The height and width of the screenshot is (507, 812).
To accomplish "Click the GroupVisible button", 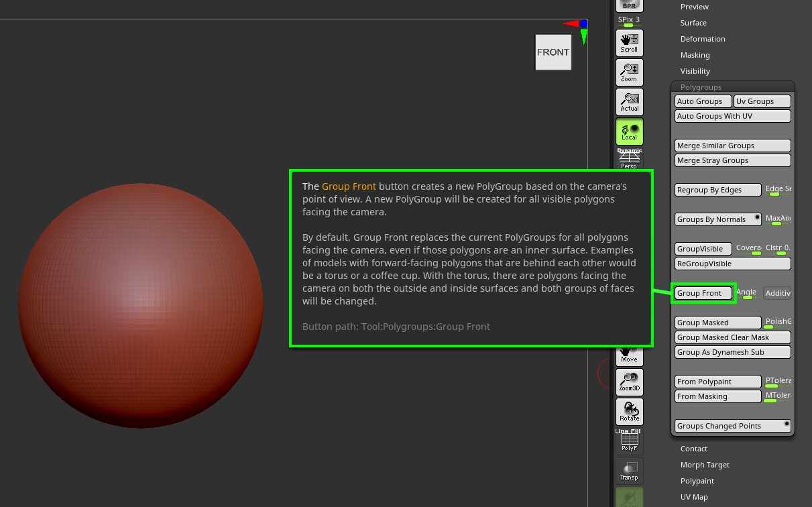I will tap(703, 249).
